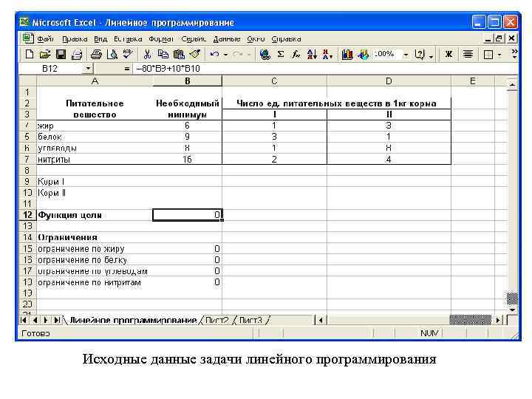The width and height of the screenshot is (532, 399).
Task: Insert hyperlink using the globe icon
Action: point(265,54)
